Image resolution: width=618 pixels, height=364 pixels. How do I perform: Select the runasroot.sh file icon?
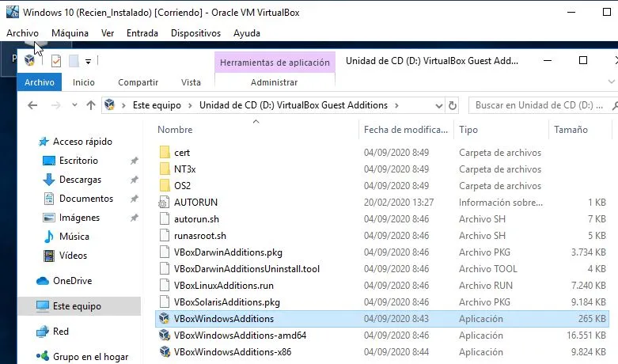[x=165, y=235]
